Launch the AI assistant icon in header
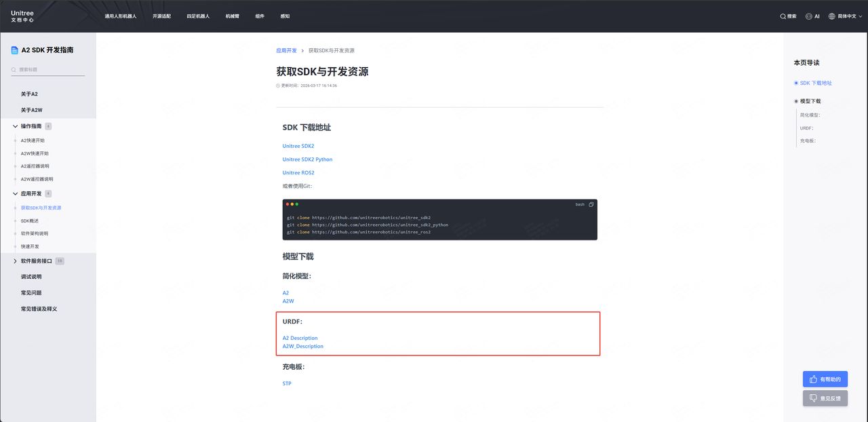Viewport: 868px width, 422px height. click(812, 16)
